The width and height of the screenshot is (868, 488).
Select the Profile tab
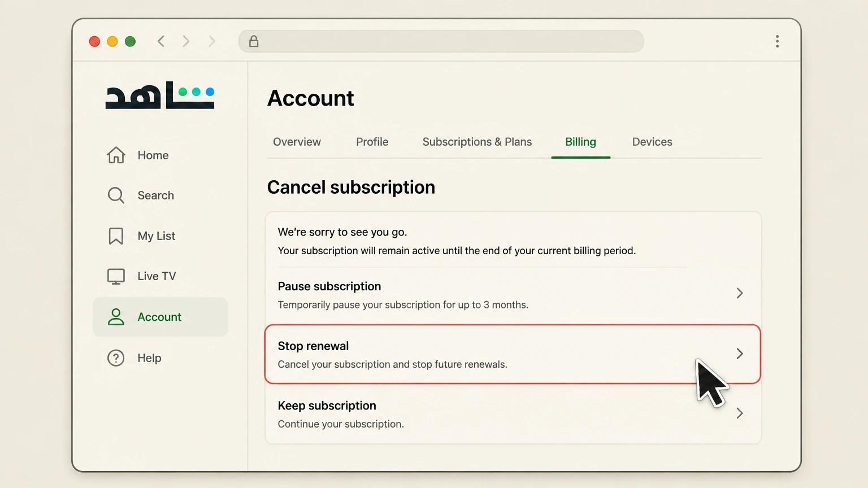click(x=372, y=142)
